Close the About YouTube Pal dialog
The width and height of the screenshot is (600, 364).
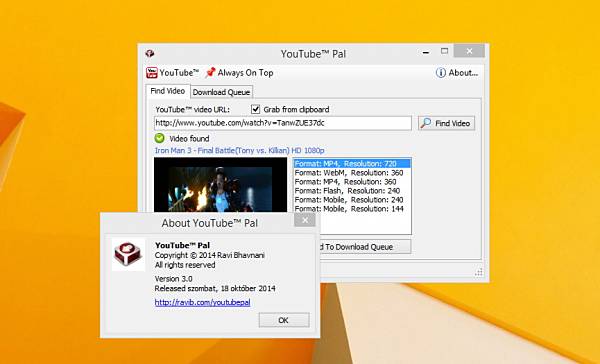point(305,220)
